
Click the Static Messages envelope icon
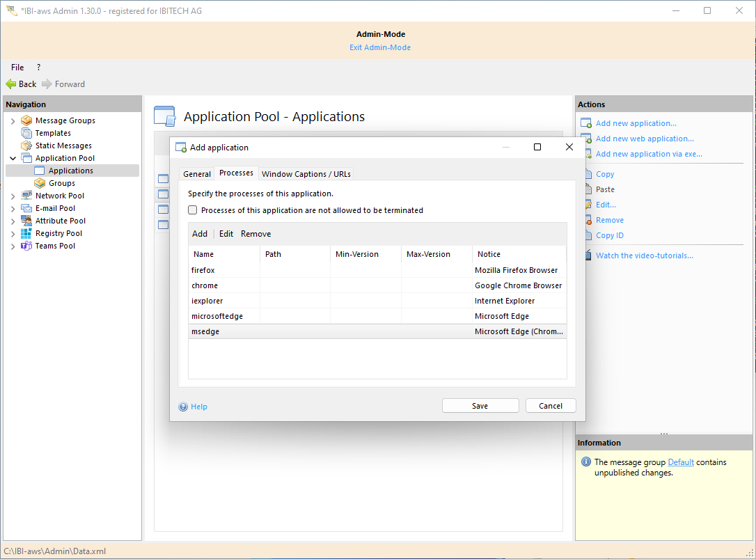[x=26, y=145]
